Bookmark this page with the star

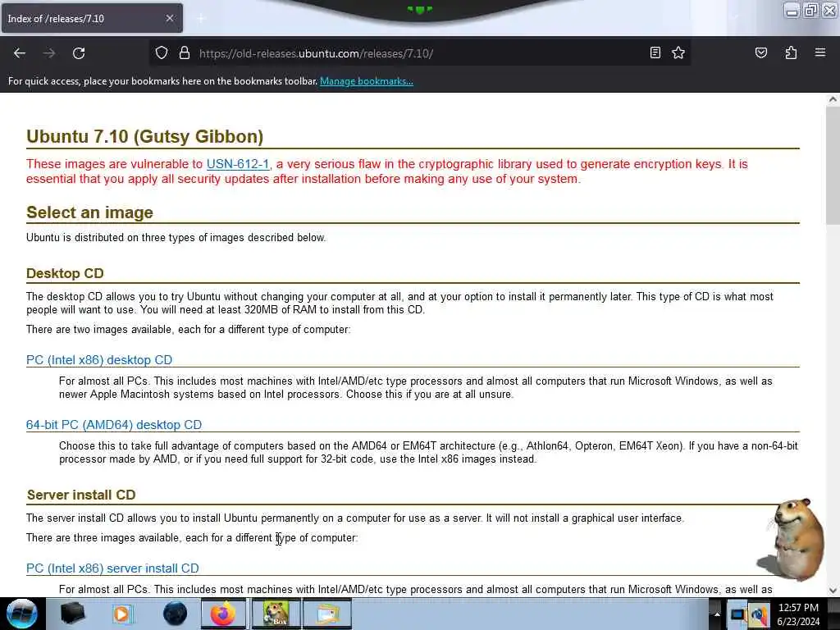678,52
